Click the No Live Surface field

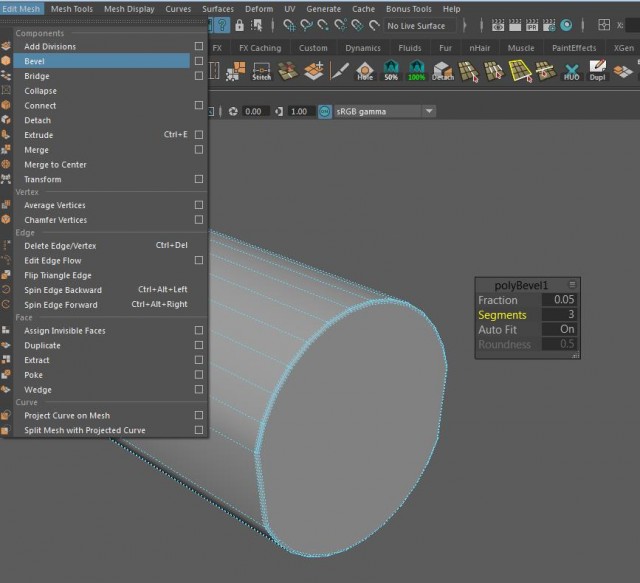[x=420, y=26]
